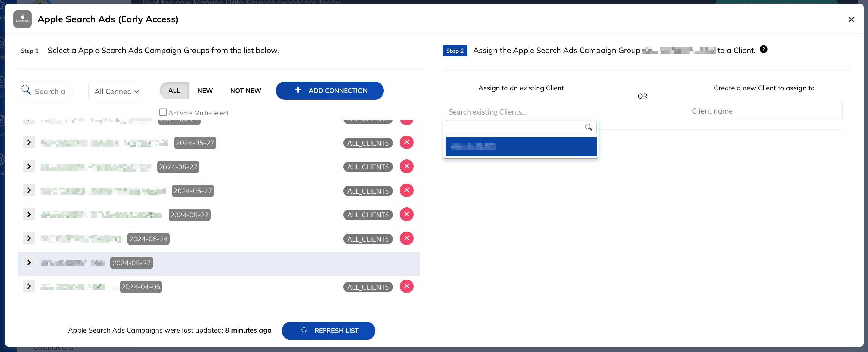This screenshot has width=868, height=352.
Task: Click the 8 minutes ago text
Action: tap(248, 330)
